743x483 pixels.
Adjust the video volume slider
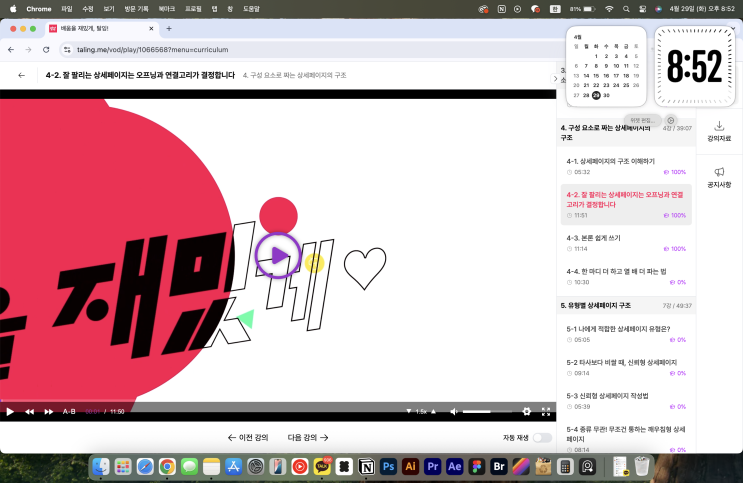point(487,411)
